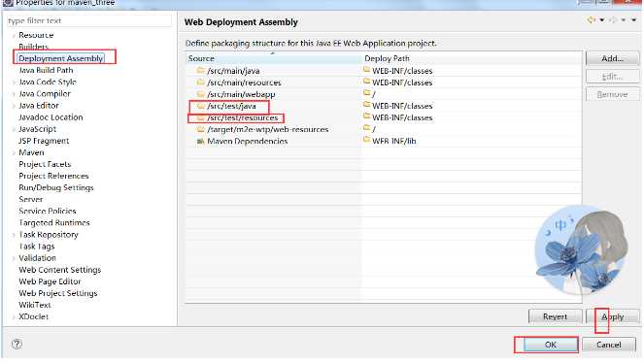This screenshot has width=644, height=363.
Task: Sort by the Source column header
Action: tap(274, 58)
